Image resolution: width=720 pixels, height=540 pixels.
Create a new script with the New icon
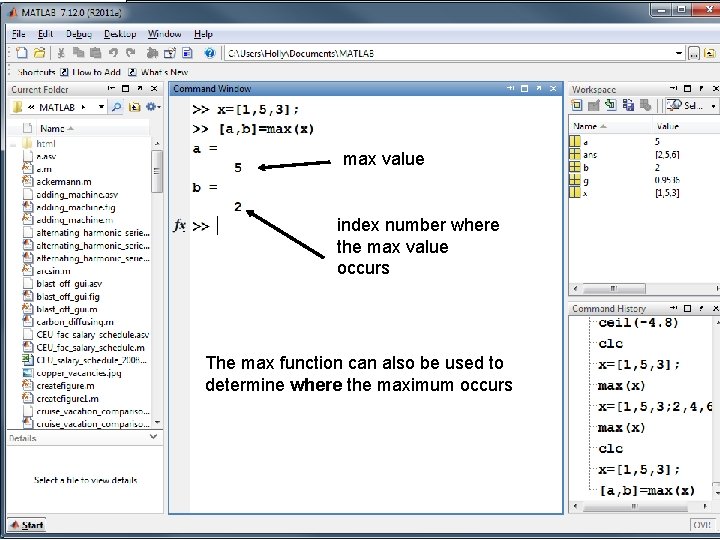point(21,53)
